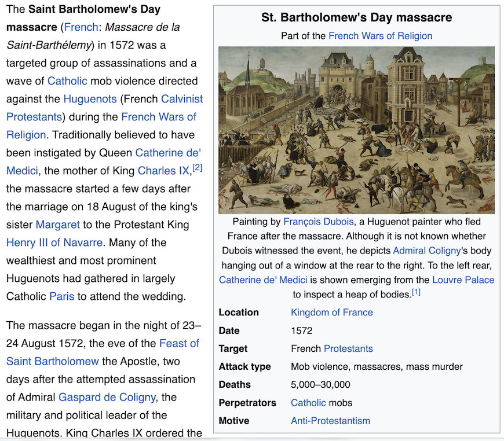This screenshot has width=504, height=441.
Task: Follow the Catholic link in the article text
Action: pyautogui.click(x=67, y=81)
